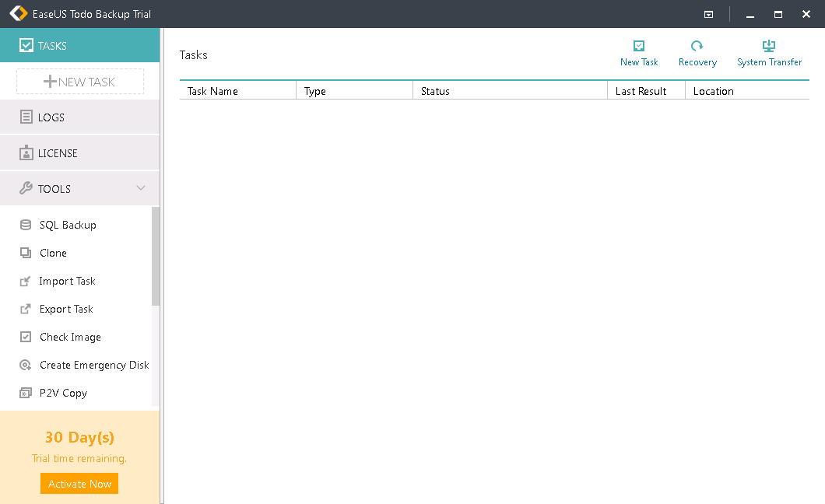Launch Create Emergency Disk
Screen dimensions: 825x504
pyautogui.click(x=94, y=365)
